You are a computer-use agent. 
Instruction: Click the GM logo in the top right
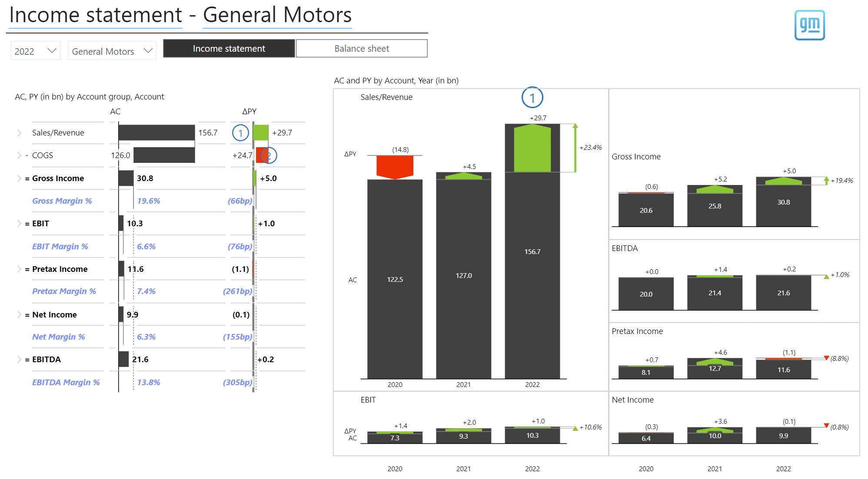[809, 25]
